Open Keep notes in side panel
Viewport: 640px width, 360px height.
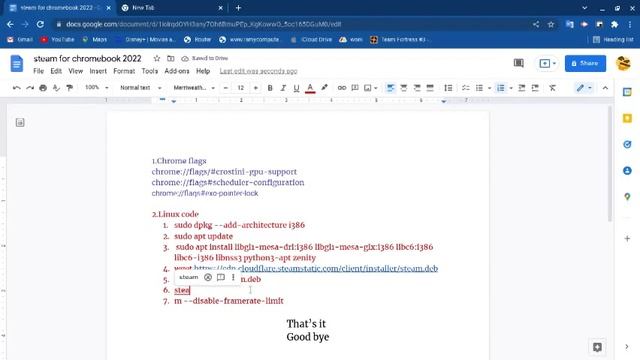click(627, 118)
